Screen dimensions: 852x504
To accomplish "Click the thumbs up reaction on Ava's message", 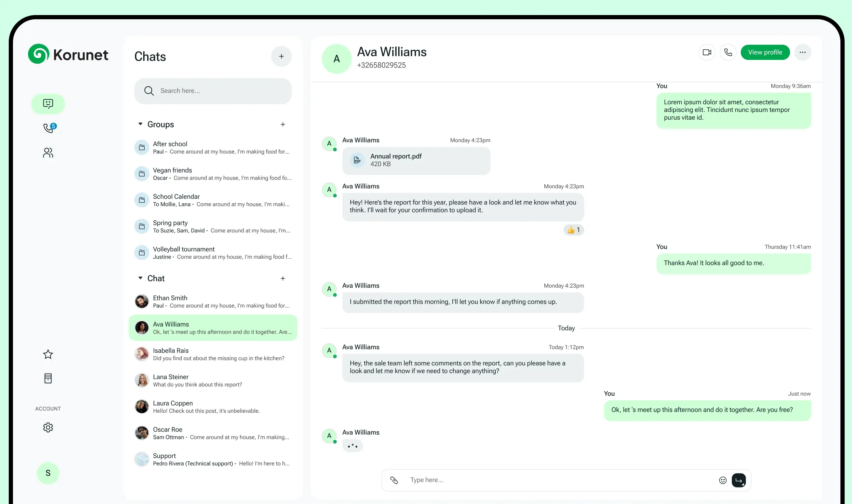I will tap(573, 230).
